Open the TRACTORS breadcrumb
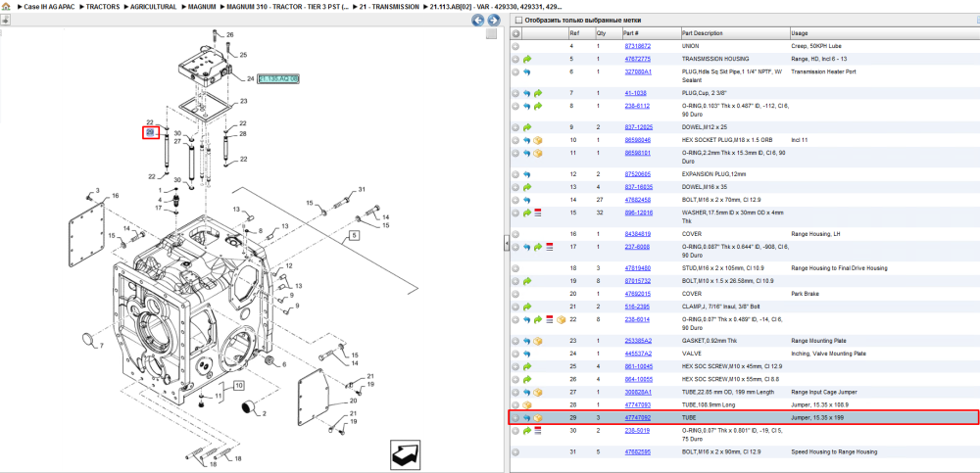The image size is (980, 473). pos(103,6)
